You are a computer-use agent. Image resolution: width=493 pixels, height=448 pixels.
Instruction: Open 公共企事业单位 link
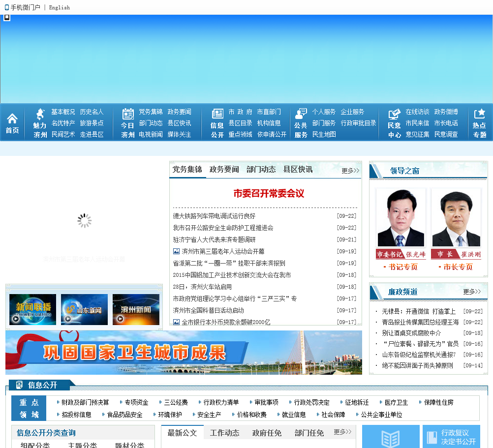(382, 415)
